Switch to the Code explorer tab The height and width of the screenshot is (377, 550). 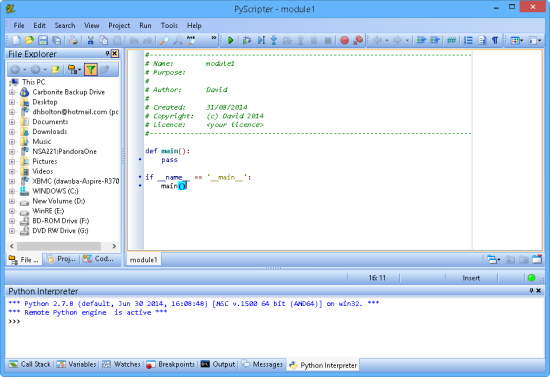[99, 259]
